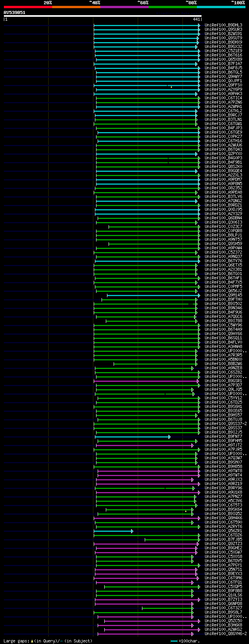Select hit label UniRef100_O82352
The width and height of the screenshot is (249, 644).
click(x=223, y=188)
